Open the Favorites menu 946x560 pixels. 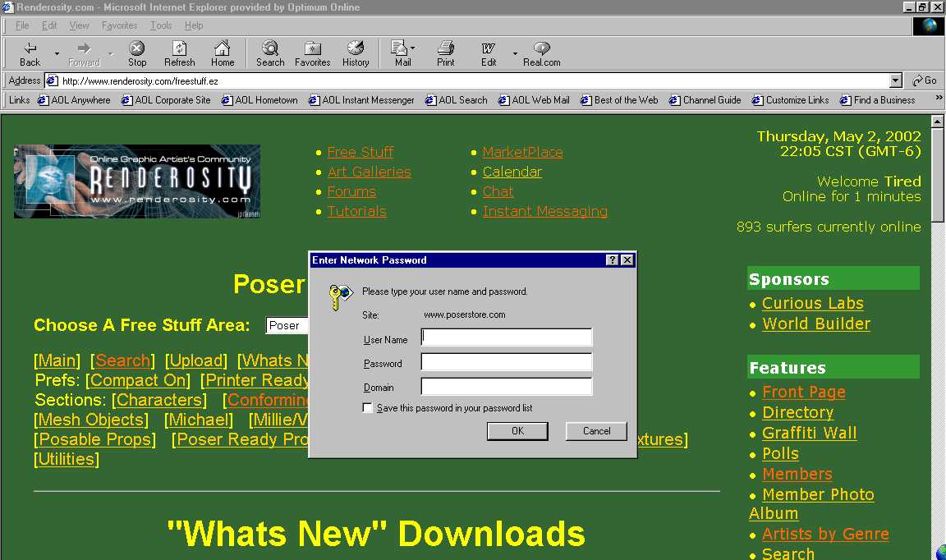coord(119,25)
